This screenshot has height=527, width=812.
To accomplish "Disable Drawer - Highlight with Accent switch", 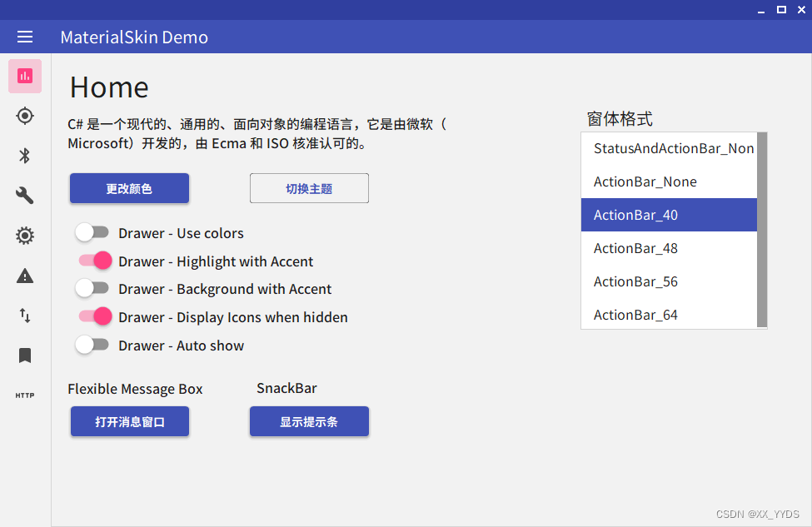I will pos(95,261).
